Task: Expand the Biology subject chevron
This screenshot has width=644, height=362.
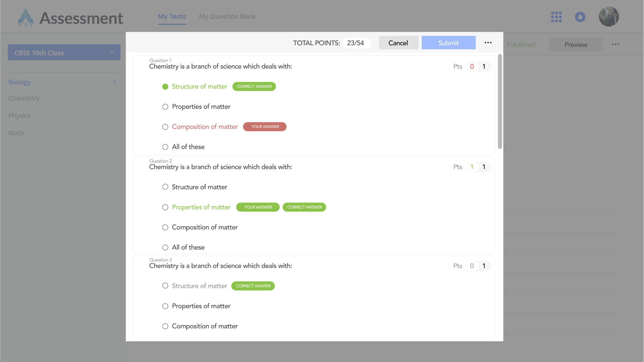Action: point(114,82)
